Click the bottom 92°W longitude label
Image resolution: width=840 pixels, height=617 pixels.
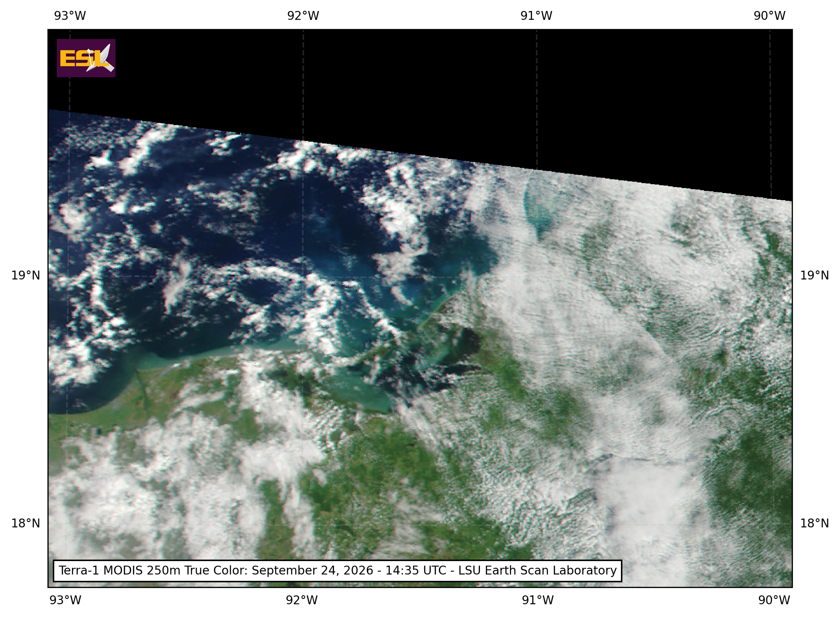click(302, 600)
